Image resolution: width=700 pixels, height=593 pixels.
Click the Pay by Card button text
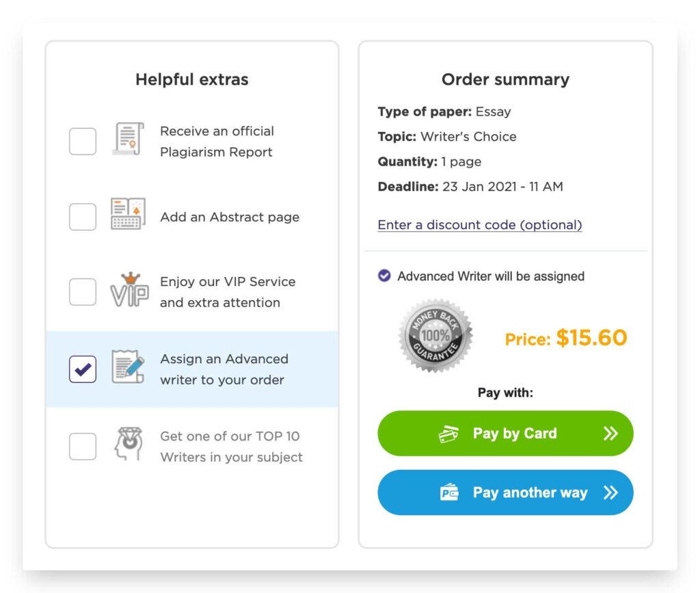515,434
